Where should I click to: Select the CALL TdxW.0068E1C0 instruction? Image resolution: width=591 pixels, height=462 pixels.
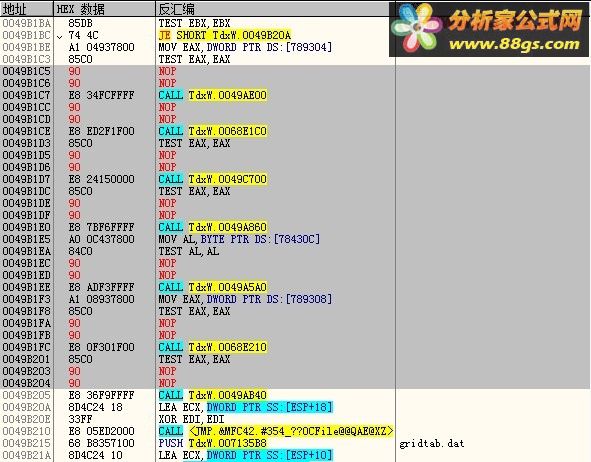pos(213,131)
